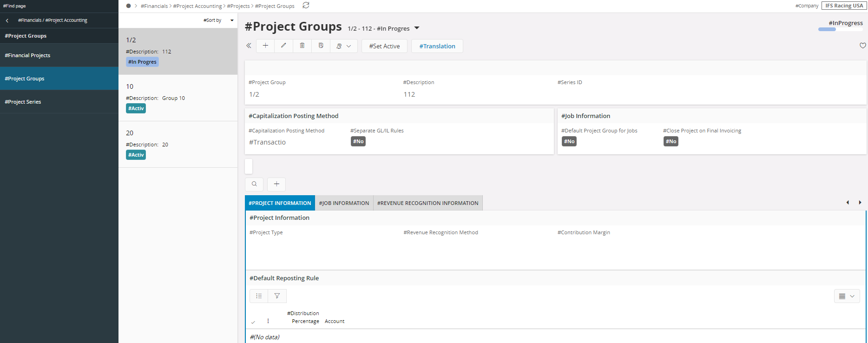Screen dimensions: 868x343
Task: Open the Sort by dropdown
Action: (x=218, y=20)
